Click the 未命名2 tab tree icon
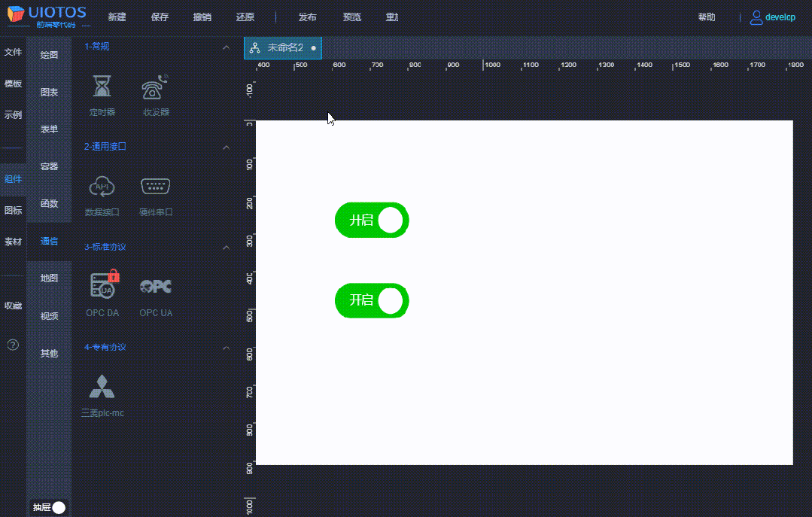This screenshot has height=517, width=812. [x=255, y=48]
